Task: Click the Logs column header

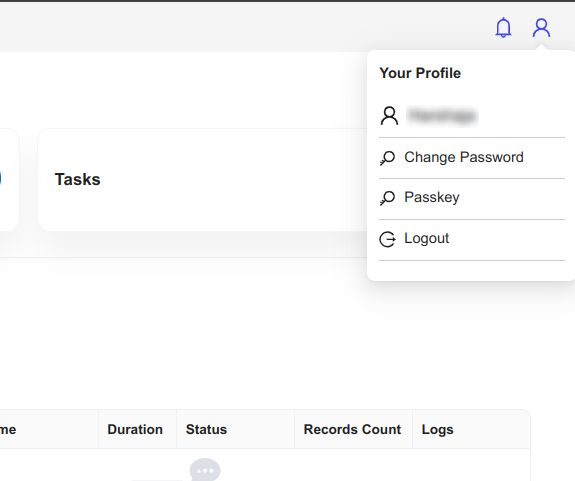Action: pyautogui.click(x=437, y=429)
